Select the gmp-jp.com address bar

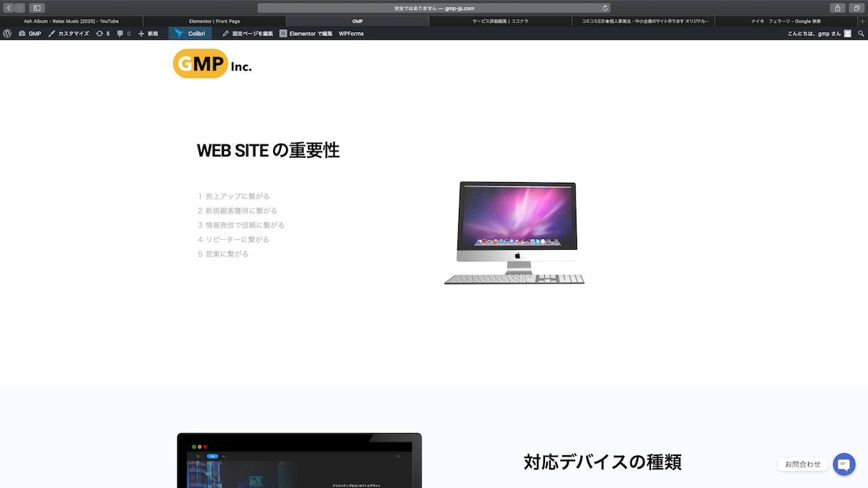point(434,8)
